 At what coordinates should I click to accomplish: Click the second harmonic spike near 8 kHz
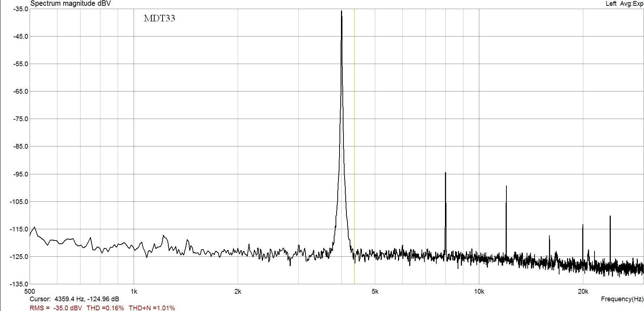point(445,213)
